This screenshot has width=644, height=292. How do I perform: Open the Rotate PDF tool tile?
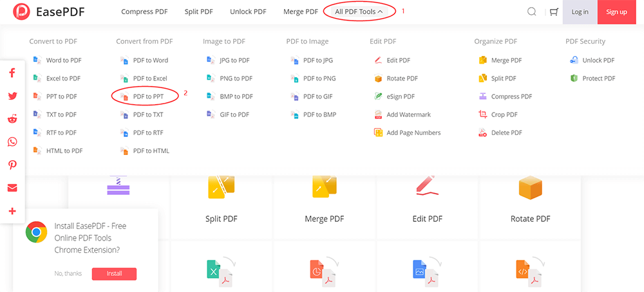coord(530,199)
